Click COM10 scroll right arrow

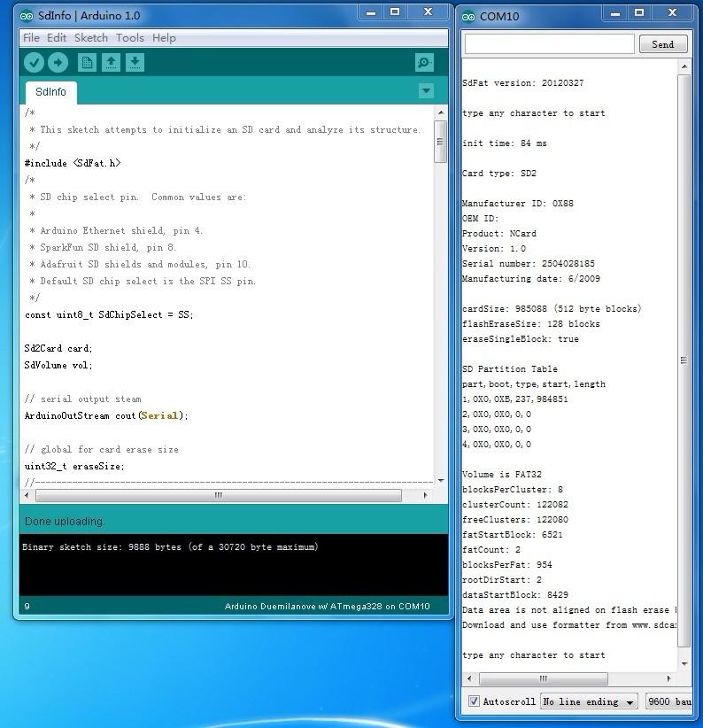(668, 678)
